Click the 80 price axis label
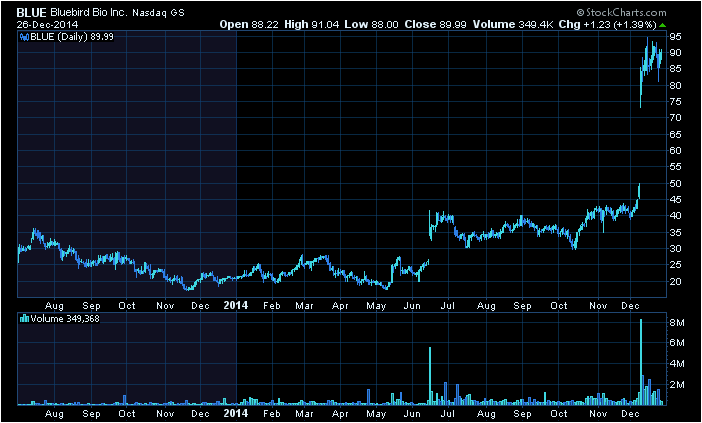 676,85
